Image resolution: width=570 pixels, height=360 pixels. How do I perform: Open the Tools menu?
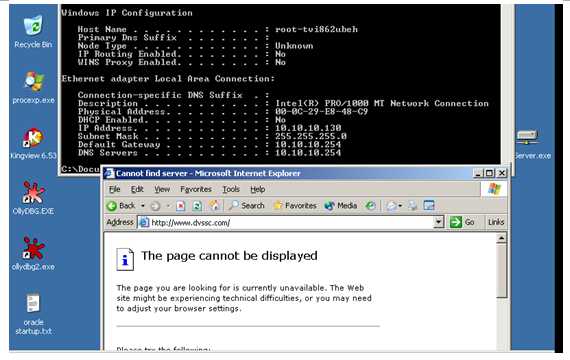(231, 189)
